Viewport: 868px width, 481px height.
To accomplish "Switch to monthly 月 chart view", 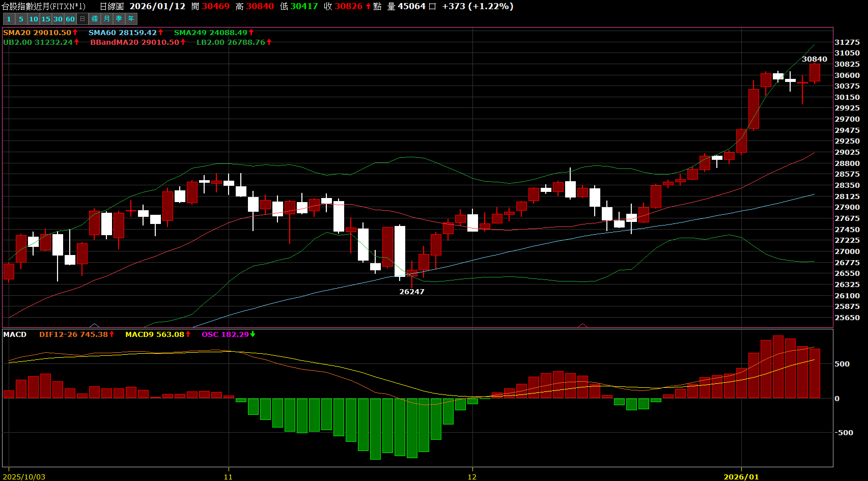I will pos(107,19).
